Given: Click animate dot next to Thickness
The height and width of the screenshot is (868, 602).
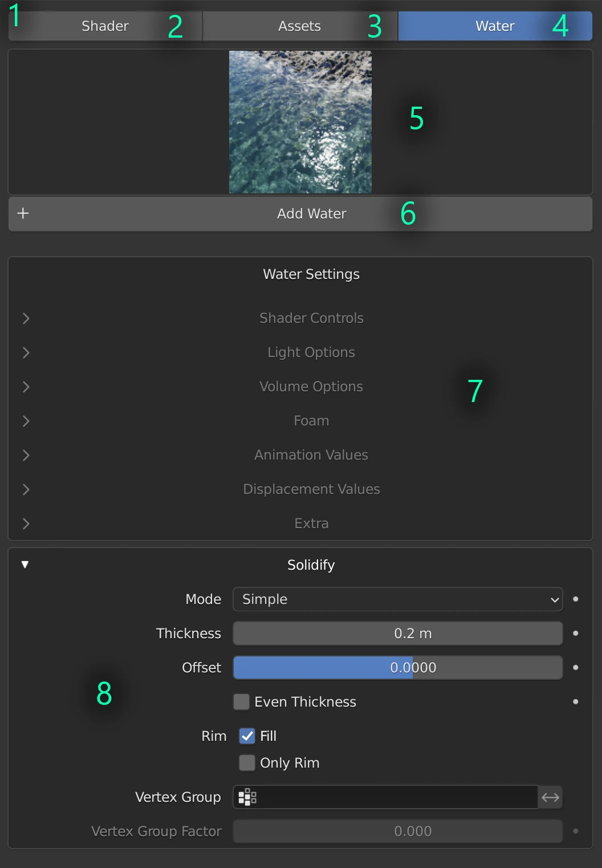Looking at the screenshot, I should [576, 634].
